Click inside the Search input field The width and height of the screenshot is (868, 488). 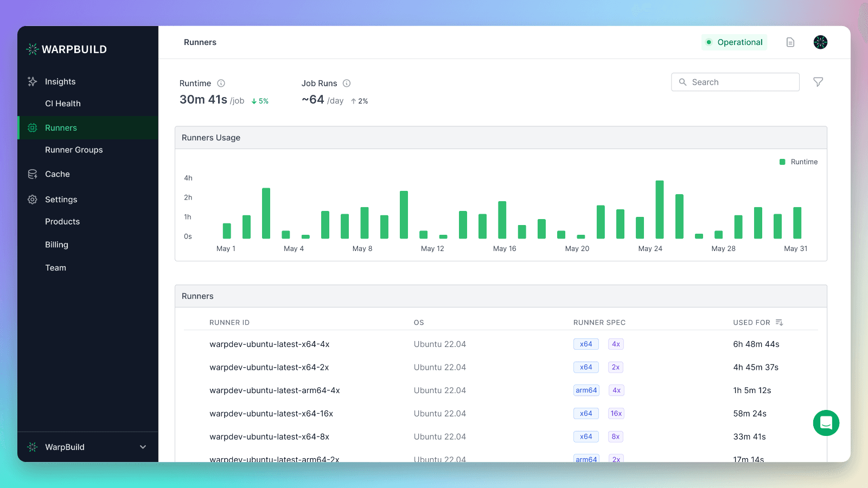point(735,82)
